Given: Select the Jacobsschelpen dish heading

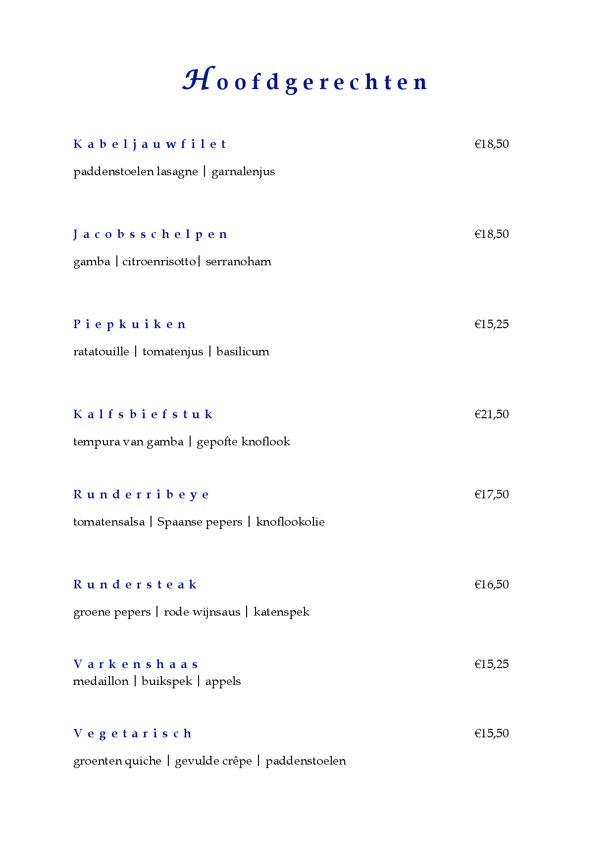Looking at the screenshot, I should 150,235.
